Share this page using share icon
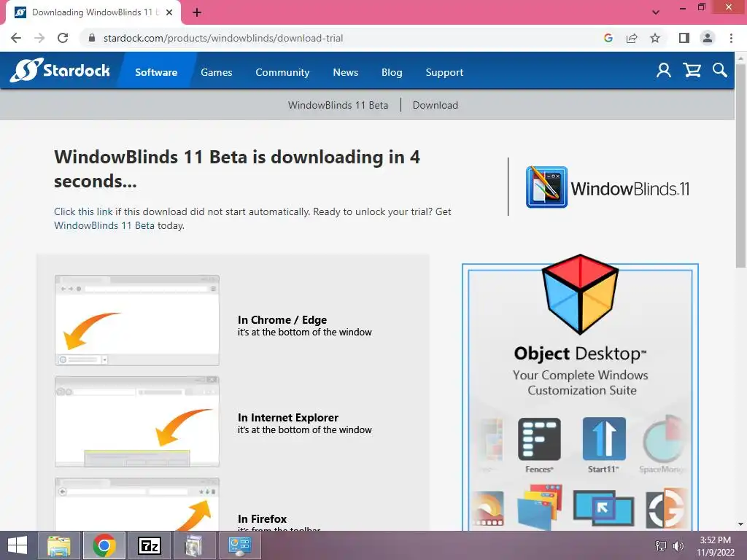 [x=632, y=38]
